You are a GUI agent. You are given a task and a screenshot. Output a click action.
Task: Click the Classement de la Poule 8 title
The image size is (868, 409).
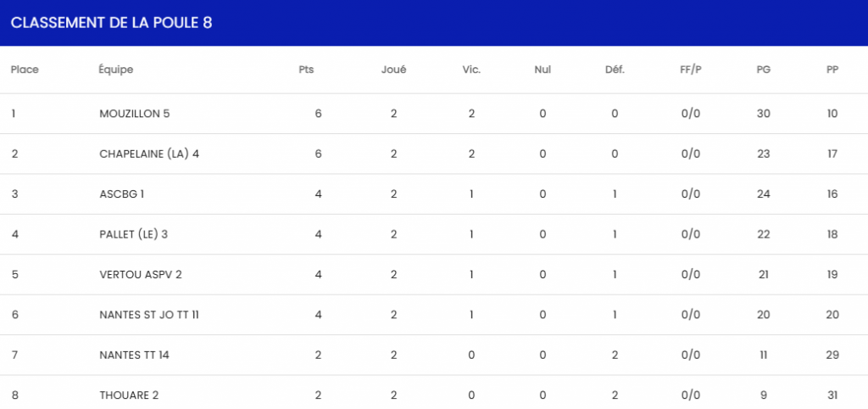(x=111, y=23)
